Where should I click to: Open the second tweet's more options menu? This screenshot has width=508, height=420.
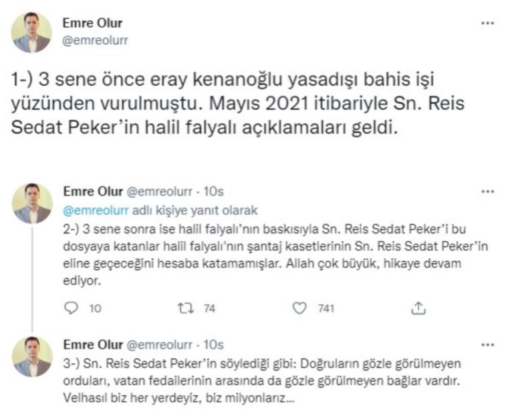pyautogui.click(x=487, y=191)
